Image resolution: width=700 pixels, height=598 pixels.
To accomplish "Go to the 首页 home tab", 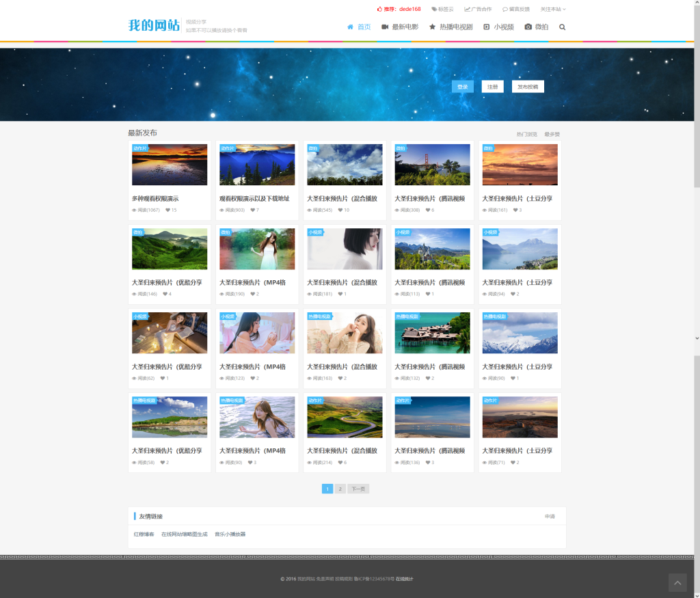I will [359, 27].
